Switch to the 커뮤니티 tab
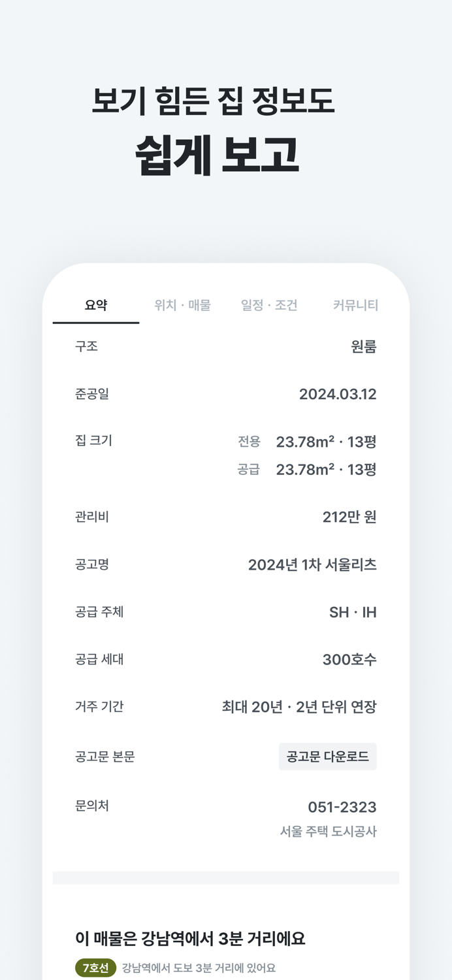Viewport: 452px width, 980px height. (x=357, y=304)
